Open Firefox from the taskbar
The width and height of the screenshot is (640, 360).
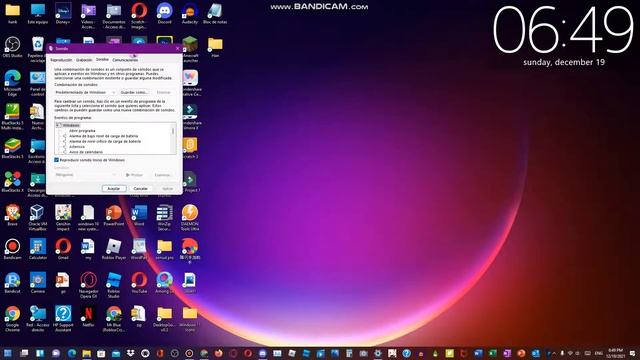218,353
